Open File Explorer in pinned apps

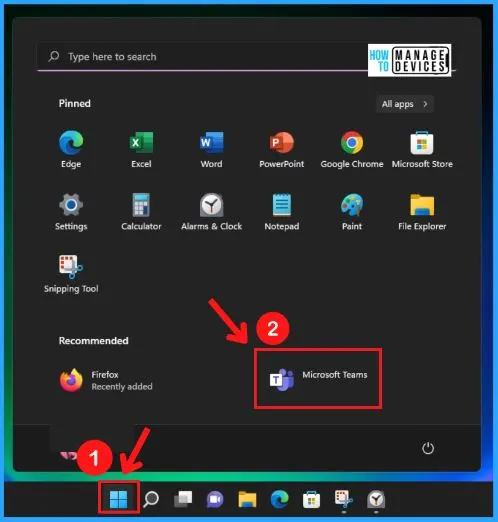422,211
